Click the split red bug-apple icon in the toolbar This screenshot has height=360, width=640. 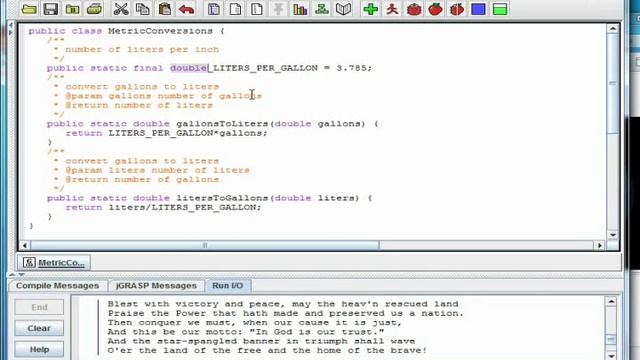pyautogui.click(x=457, y=9)
